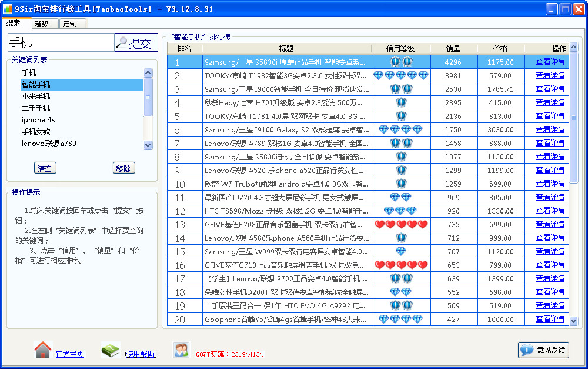Image resolution: width=588 pixels, height=369 pixels.
Task: Click keyword list scroll down arrow
Action: tap(148, 145)
